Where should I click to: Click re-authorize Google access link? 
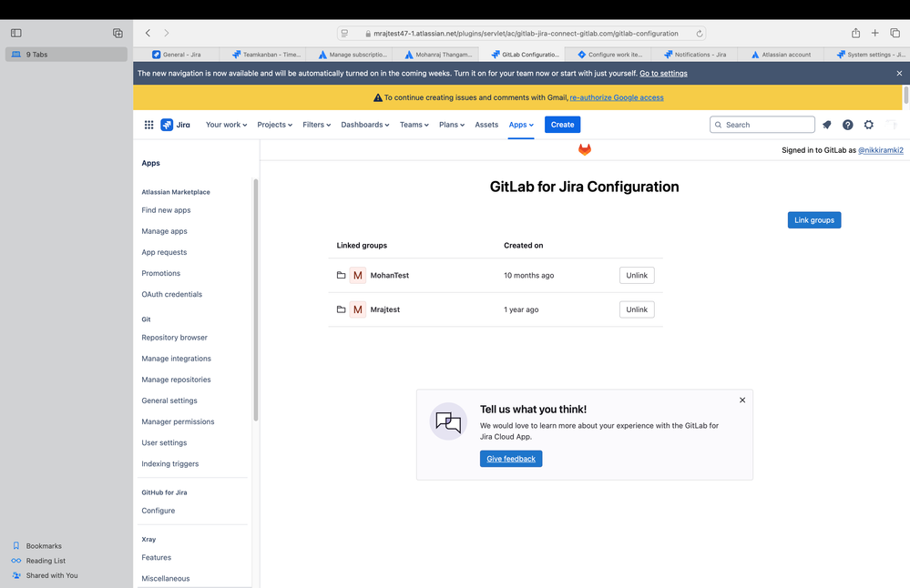coord(617,97)
